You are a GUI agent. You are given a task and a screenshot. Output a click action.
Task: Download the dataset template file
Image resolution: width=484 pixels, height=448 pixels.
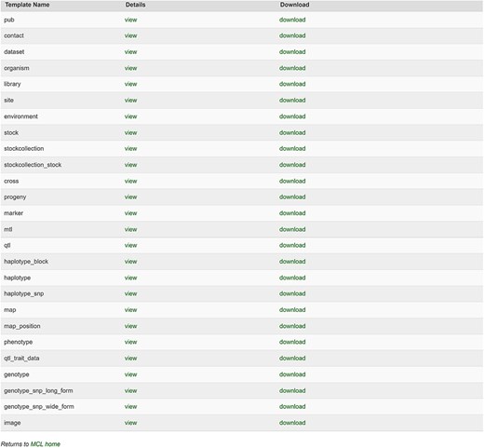pyautogui.click(x=292, y=52)
